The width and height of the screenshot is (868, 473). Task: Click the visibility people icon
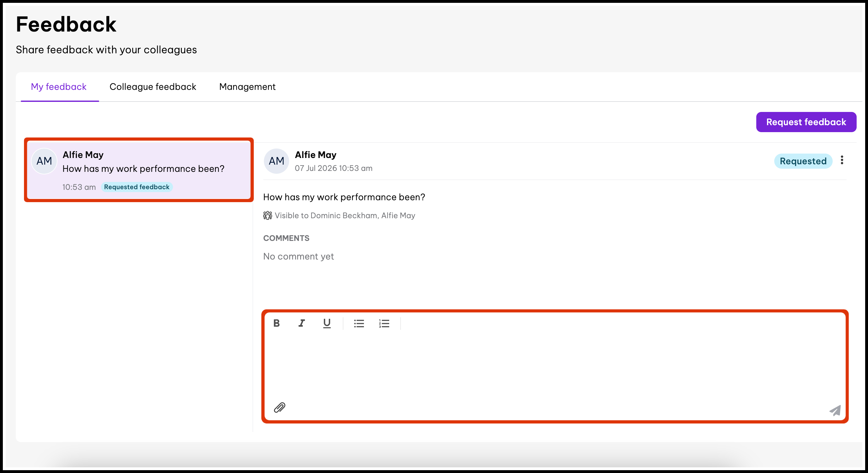click(x=268, y=215)
